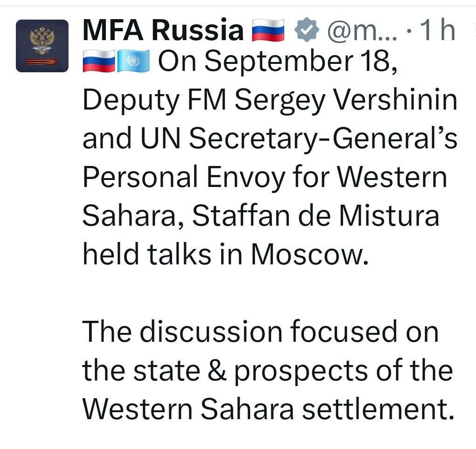Click the UN flag emoji in post
This screenshot has height=449, width=476.
(133, 62)
